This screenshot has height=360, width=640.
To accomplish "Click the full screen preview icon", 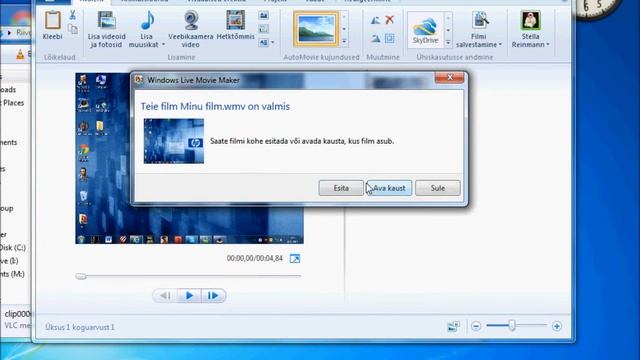I will [295, 258].
